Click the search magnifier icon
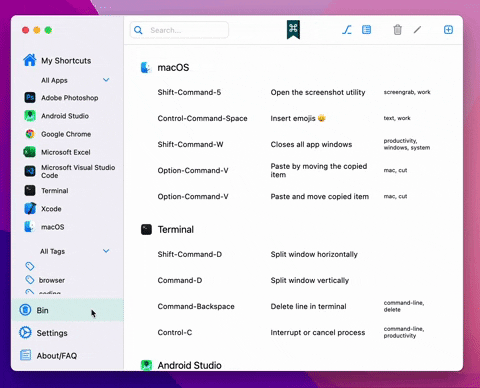Viewport: 480px width, 388px height. 138,30
